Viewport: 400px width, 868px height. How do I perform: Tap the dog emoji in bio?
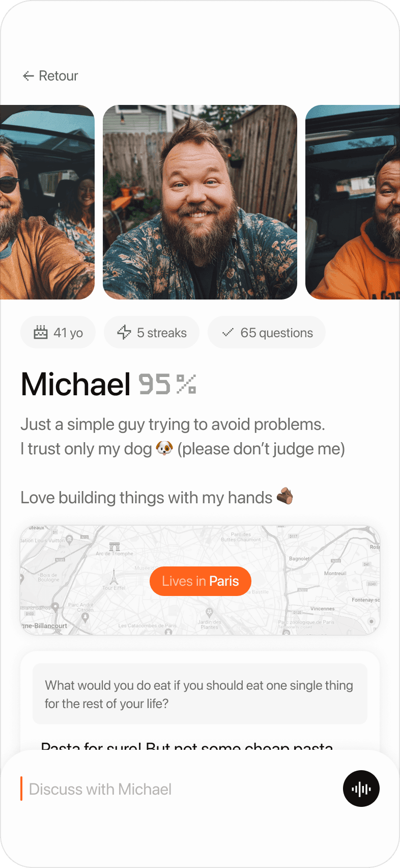[x=164, y=449]
